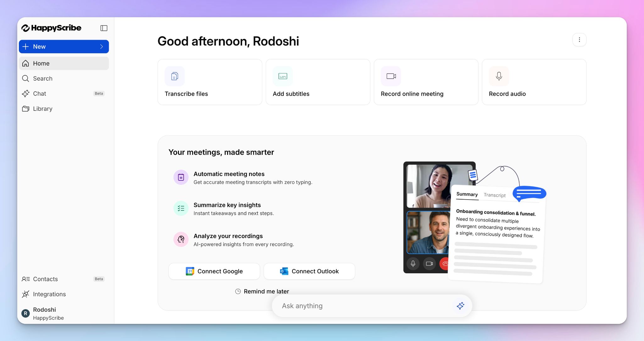The width and height of the screenshot is (644, 341).
Task: Collapse the sidebar with the panel toggle
Action: click(104, 28)
